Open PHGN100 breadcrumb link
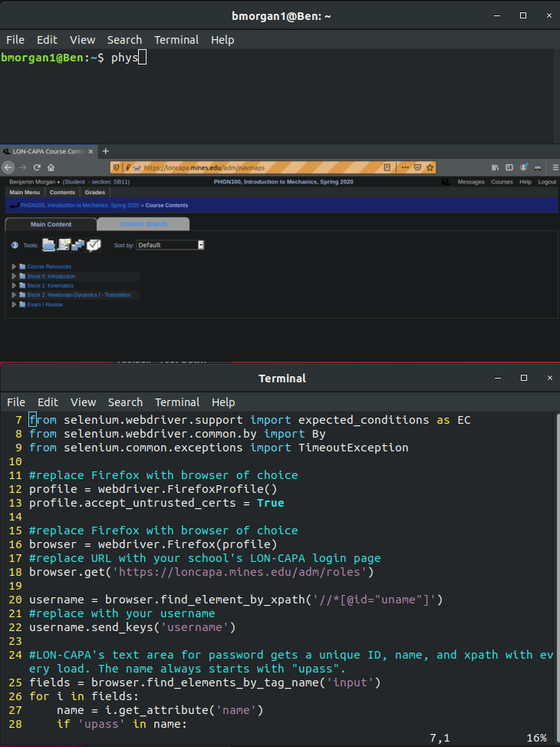Screen dimensions: 560x747 pos(80,205)
